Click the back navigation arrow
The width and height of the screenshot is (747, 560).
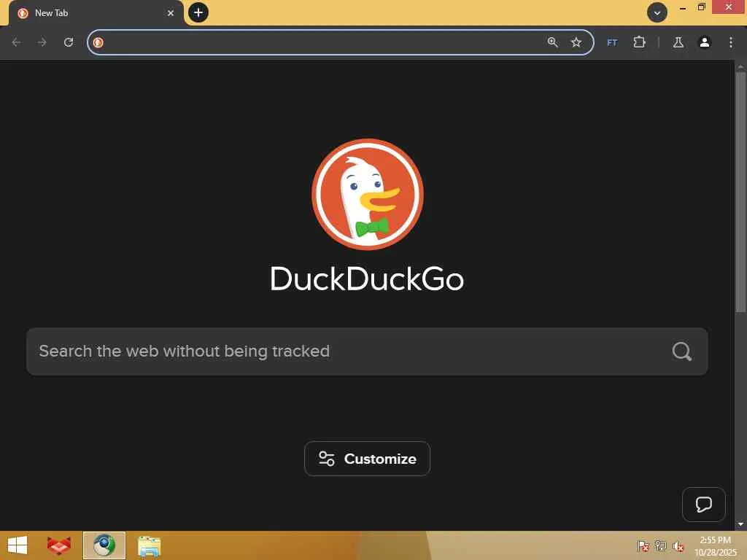16,42
